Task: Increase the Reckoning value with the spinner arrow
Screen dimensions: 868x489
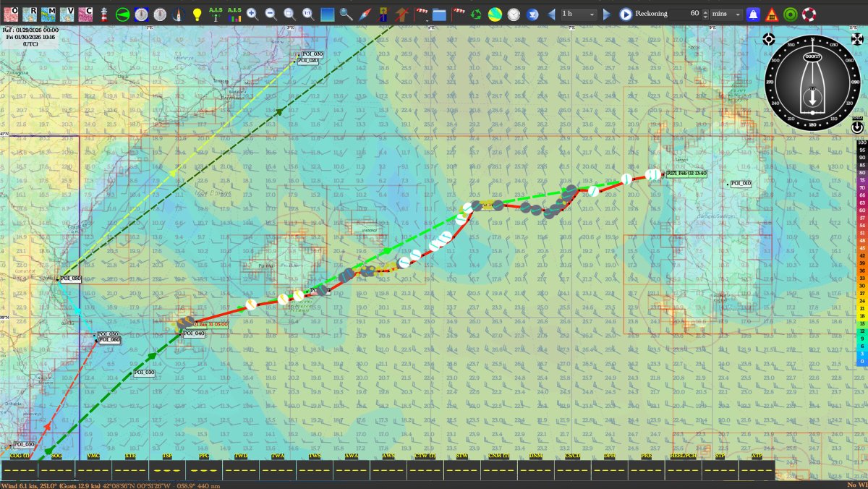Action: 705,11
